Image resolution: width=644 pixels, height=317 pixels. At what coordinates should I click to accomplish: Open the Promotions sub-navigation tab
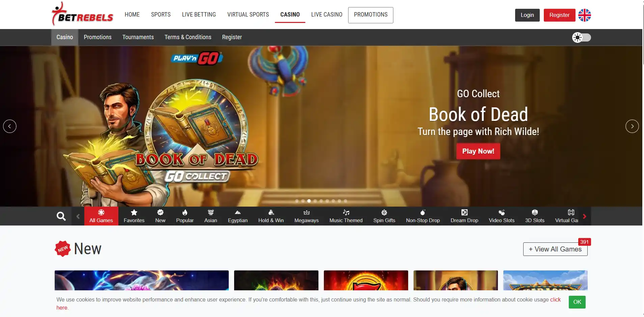click(97, 37)
